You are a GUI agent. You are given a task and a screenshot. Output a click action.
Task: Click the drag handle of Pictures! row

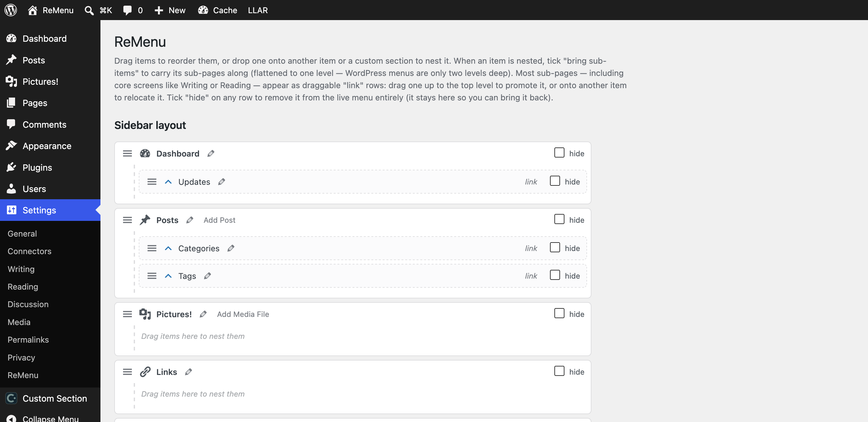[127, 314]
